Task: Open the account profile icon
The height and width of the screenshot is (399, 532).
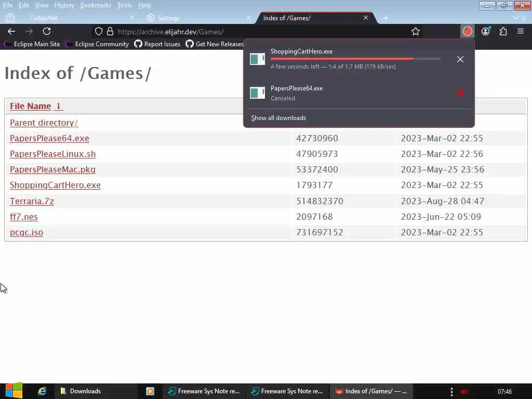Action: [x=486, y=31]
